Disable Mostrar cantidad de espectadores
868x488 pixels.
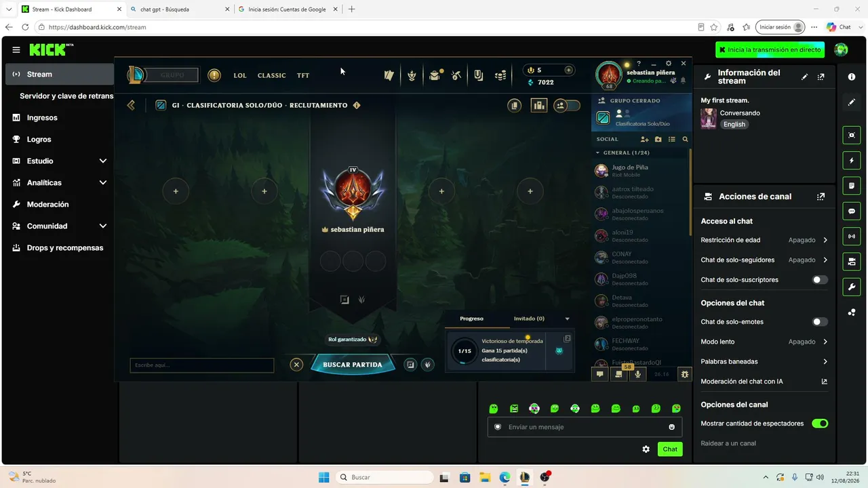point(820,424)
